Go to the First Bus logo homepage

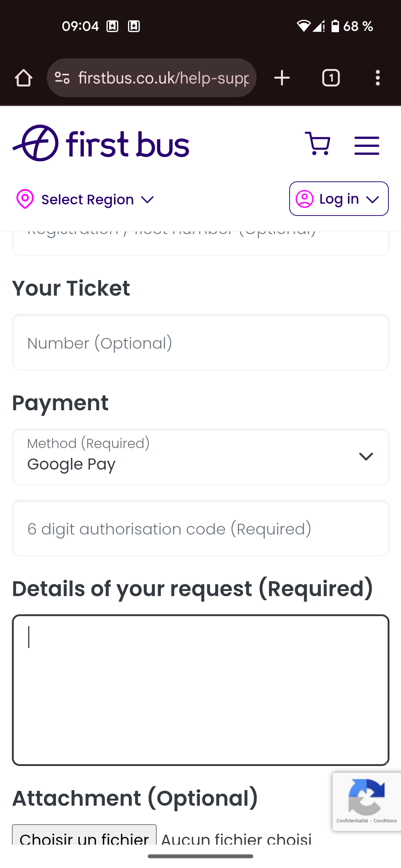tap(101, 143)
